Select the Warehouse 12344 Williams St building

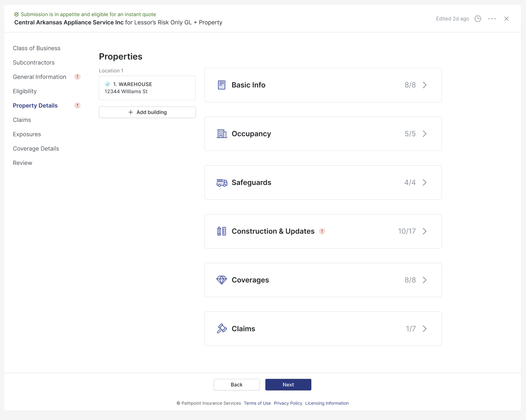(x=147, y=88)
